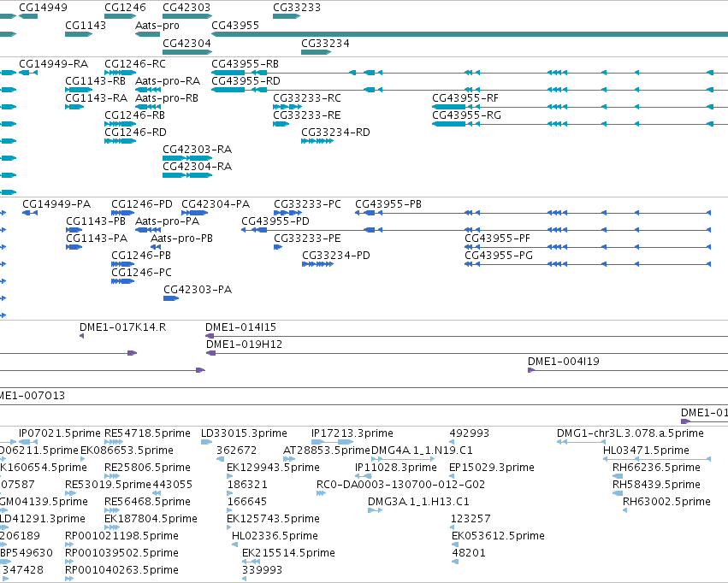Viewport: 728px width, 583px height.
Task: Click the CG43955-PG protein label
Action: [x=499, y=256]
